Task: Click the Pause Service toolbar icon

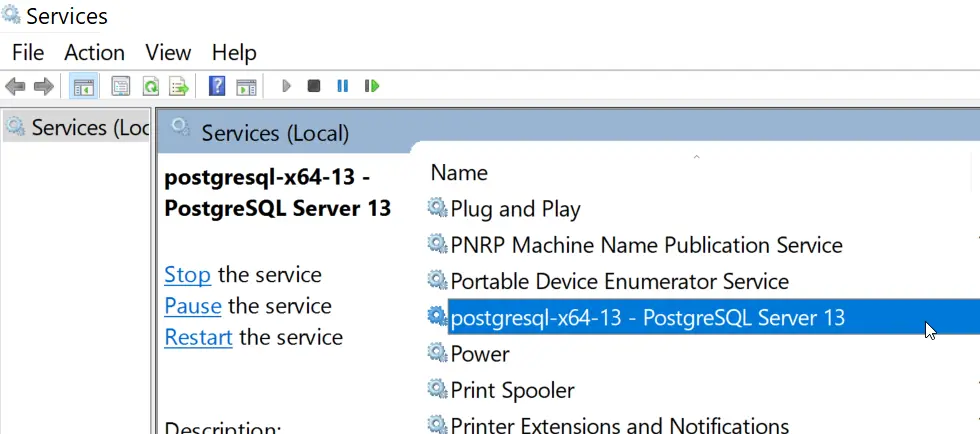Action: point(342,86)
